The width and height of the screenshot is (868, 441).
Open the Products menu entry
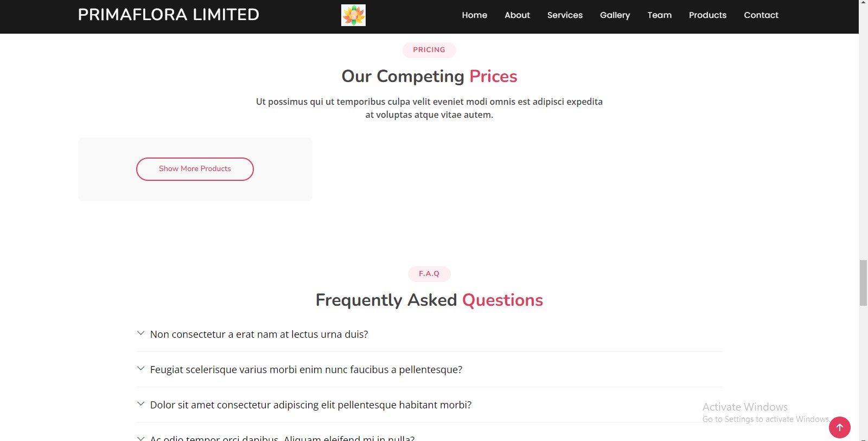click(x=707, y=15)
